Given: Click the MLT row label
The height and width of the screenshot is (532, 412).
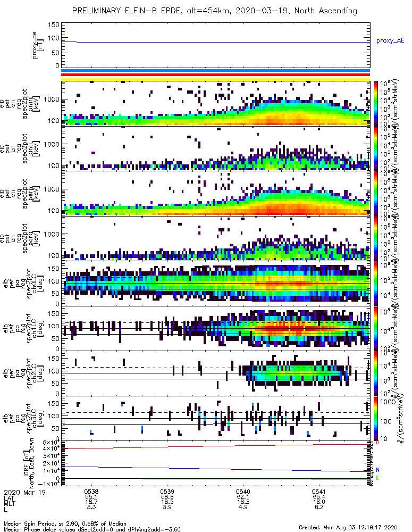Looking at the screenshot, I should click(10, 502).
